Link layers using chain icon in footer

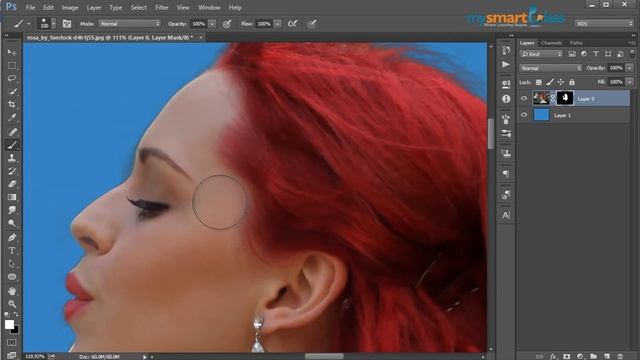click(540, 356)
